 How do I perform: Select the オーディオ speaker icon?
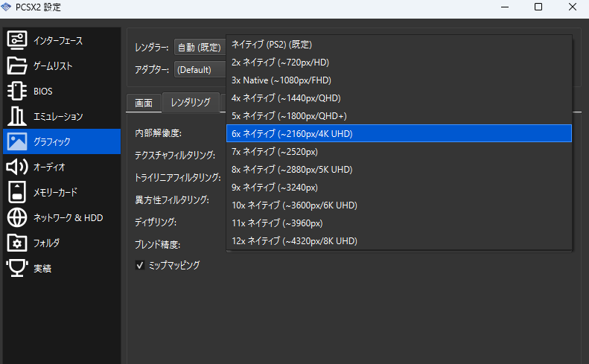17,167
